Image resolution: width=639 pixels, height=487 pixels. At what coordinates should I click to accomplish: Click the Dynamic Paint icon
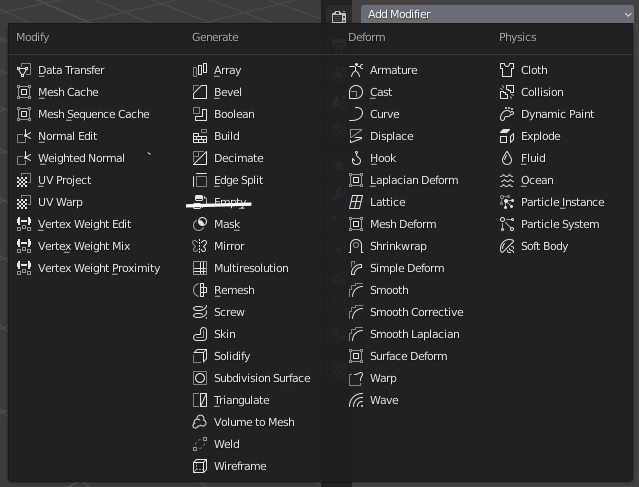(507, 114)
